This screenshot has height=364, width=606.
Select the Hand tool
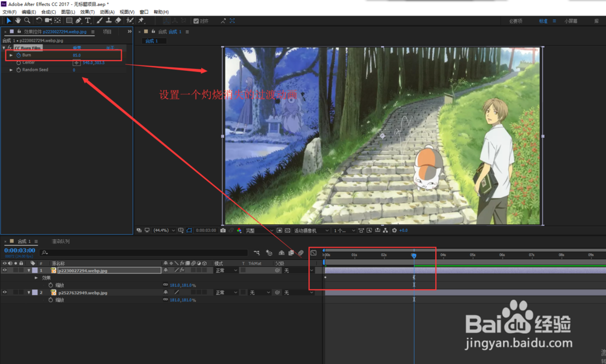[x=18, y=21]
